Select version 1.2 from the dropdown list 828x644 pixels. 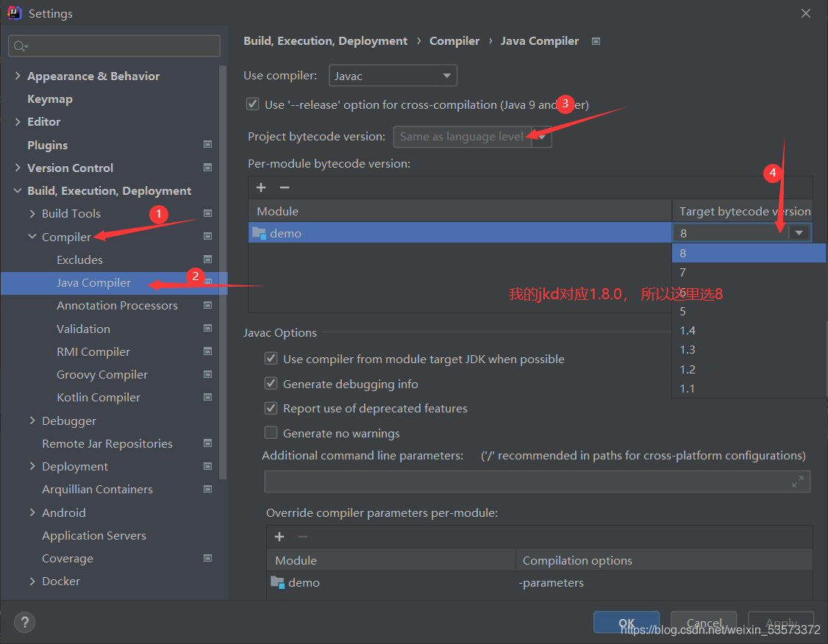point(749,369)
